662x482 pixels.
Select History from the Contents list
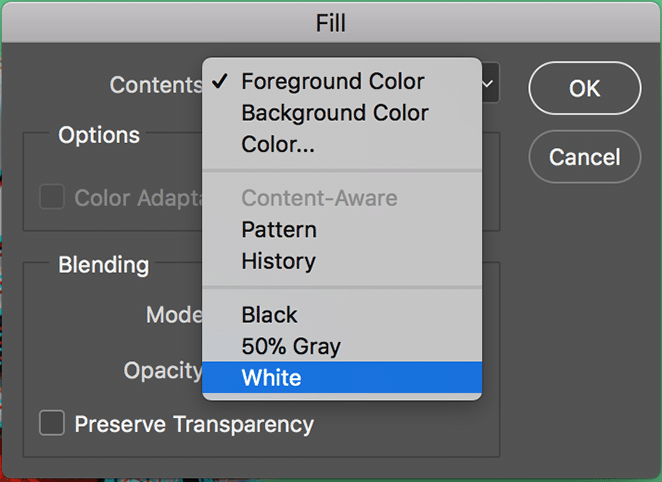(x=278, y=262)
